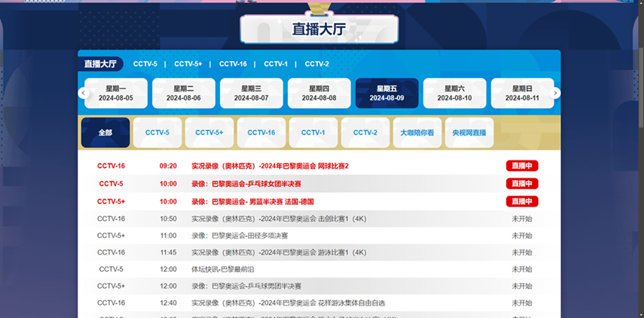The width and height of the screenshot is (644, 318).
Task: Open 乒乓球女团半决赛 program link
Action: click(x=246, y=184)
